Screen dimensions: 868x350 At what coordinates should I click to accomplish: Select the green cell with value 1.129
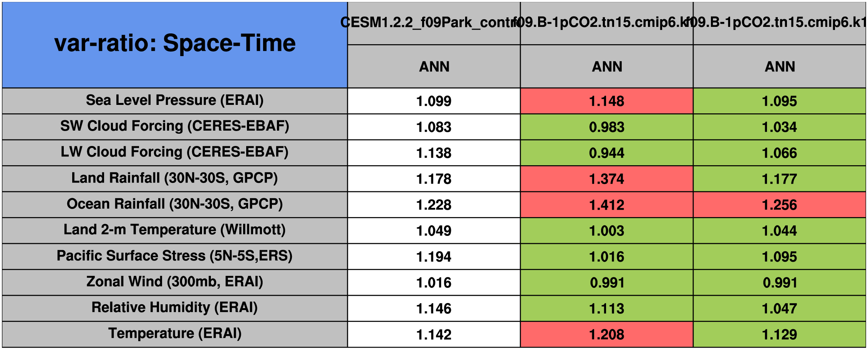[779, 334]
